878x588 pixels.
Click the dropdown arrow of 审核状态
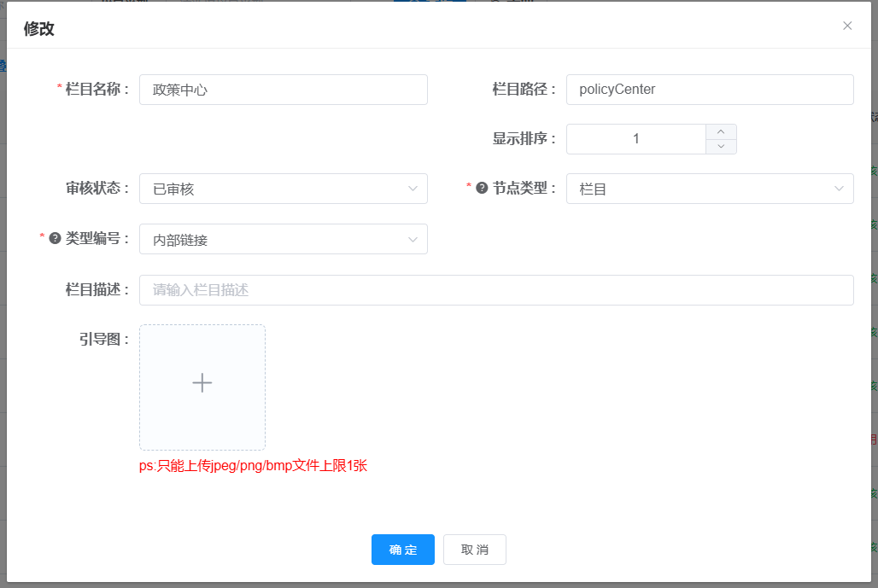click(413, 189)
